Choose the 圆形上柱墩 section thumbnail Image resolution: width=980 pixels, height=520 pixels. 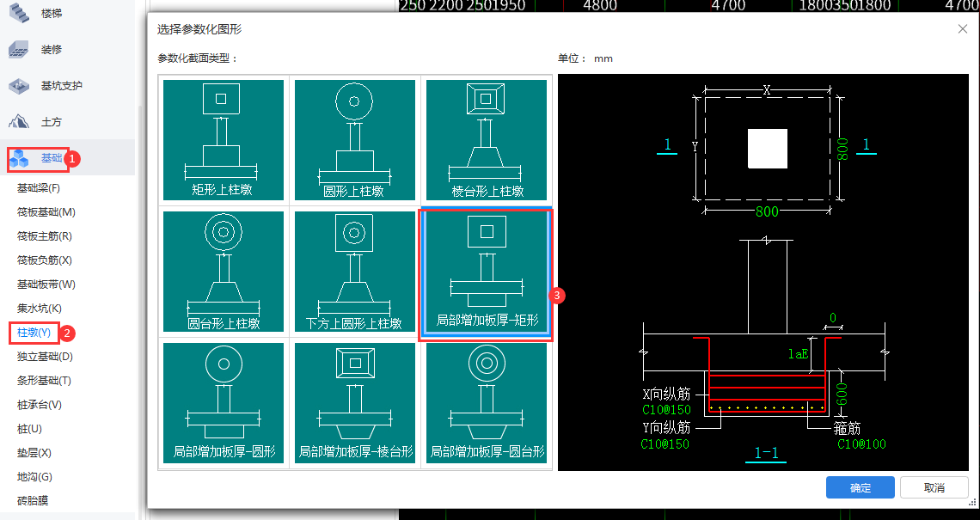pos(355,140)
